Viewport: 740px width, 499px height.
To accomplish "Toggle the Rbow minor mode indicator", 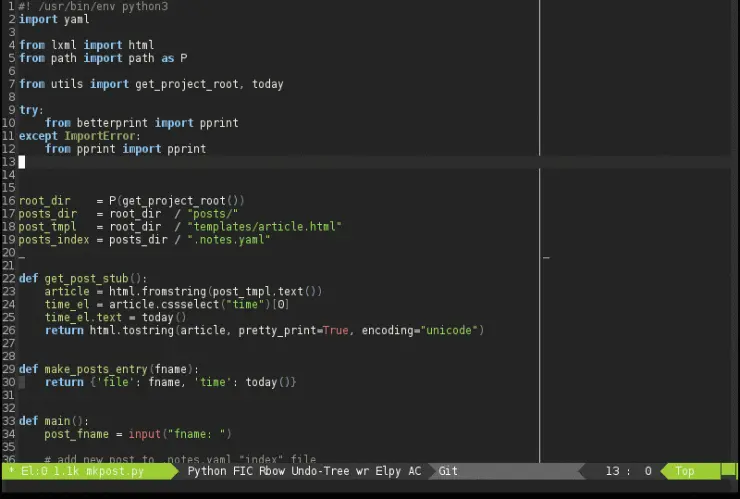I will tap(272, 471).
